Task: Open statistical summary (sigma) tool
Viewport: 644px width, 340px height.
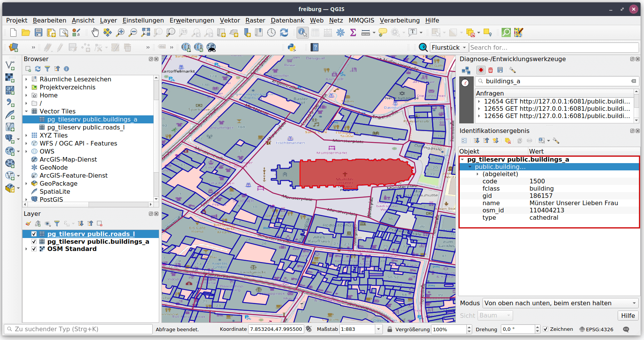Action: (x=353, y=32)
